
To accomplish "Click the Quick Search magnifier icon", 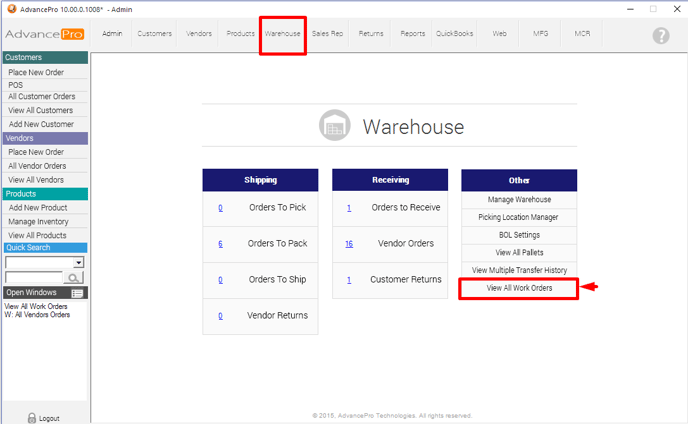I will (x=74, y=277).
